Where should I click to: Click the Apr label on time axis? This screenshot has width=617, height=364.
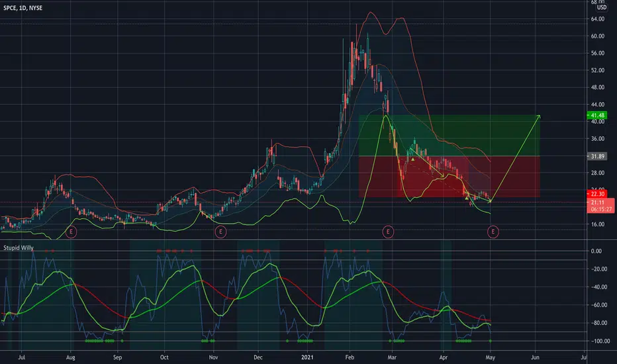444,357
